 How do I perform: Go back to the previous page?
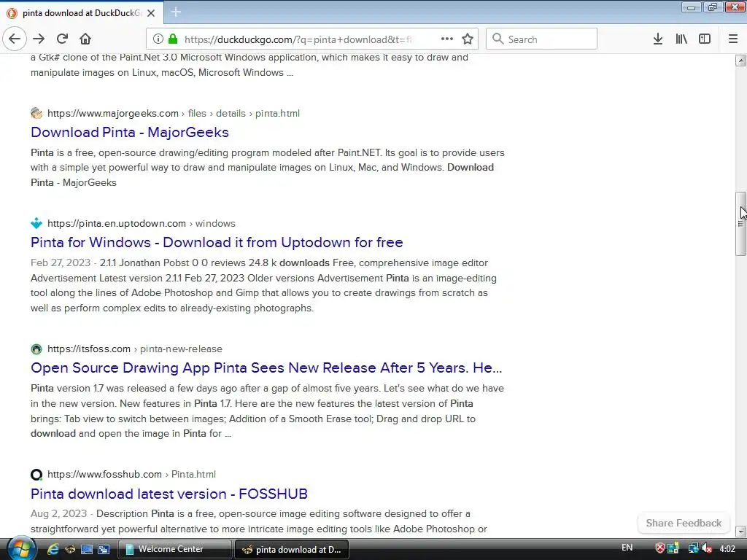tap(15, 39)
